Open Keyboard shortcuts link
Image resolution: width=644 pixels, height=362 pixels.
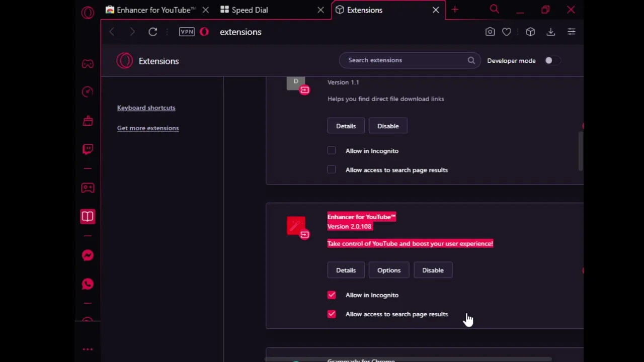pyautogui.click(x=146, y=108)
